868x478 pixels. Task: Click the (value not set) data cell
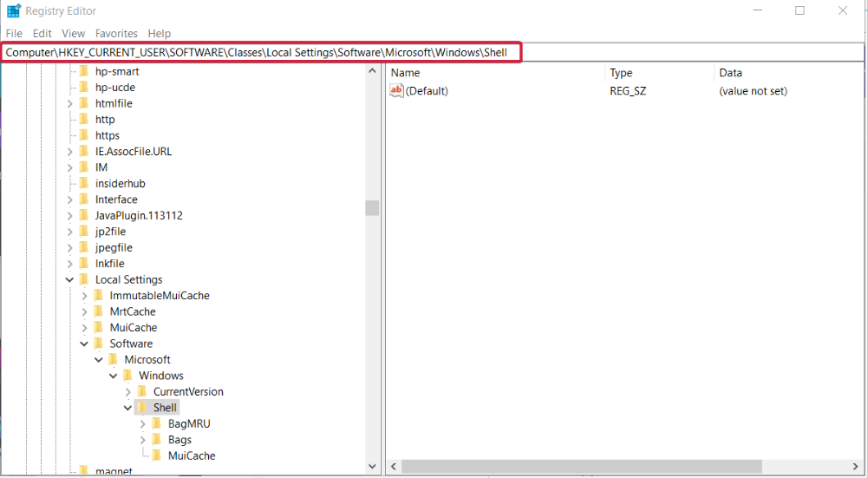[753, 91]
